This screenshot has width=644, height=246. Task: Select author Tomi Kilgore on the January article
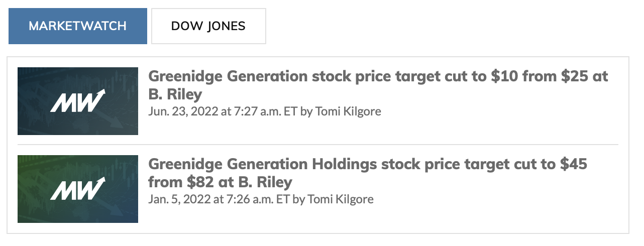pyautogui.click(x=340, y=199)
